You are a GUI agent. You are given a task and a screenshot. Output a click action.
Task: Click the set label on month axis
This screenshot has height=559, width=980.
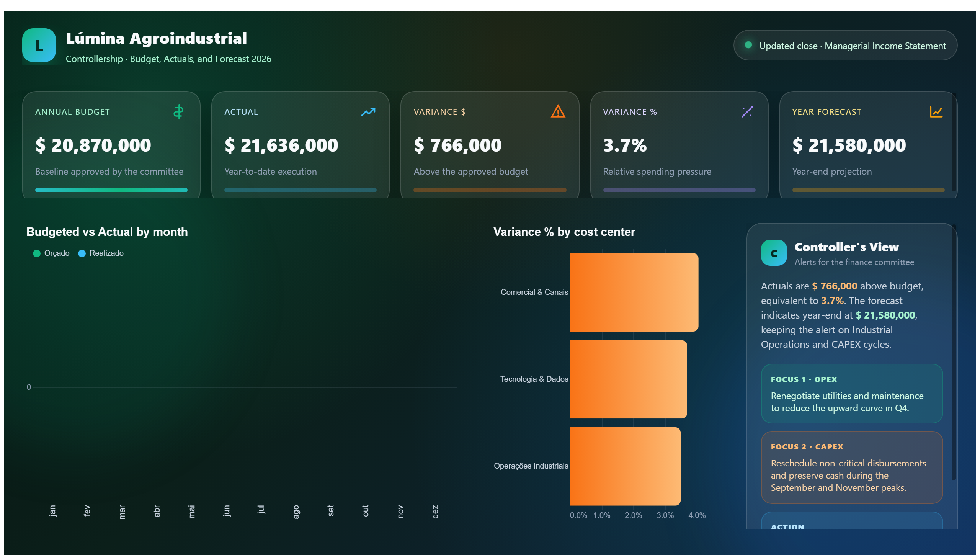click(x=330, y=511)
